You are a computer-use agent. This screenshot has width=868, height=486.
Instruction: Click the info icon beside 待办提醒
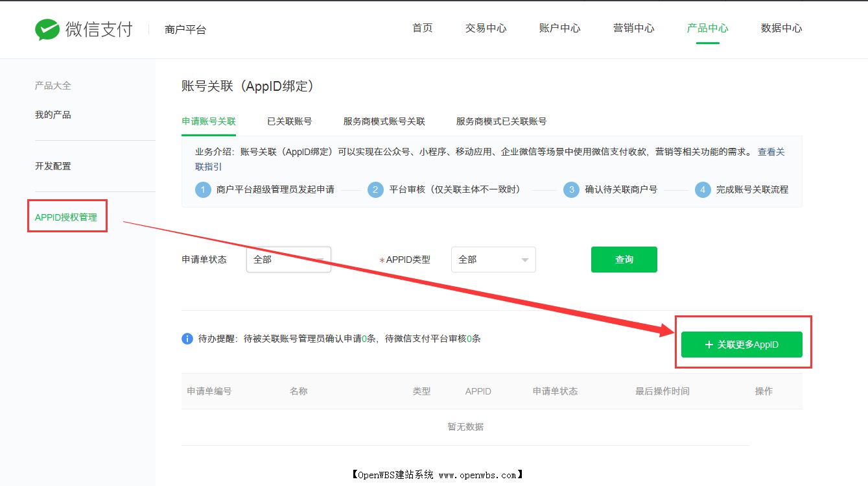[x=187, y=338]
